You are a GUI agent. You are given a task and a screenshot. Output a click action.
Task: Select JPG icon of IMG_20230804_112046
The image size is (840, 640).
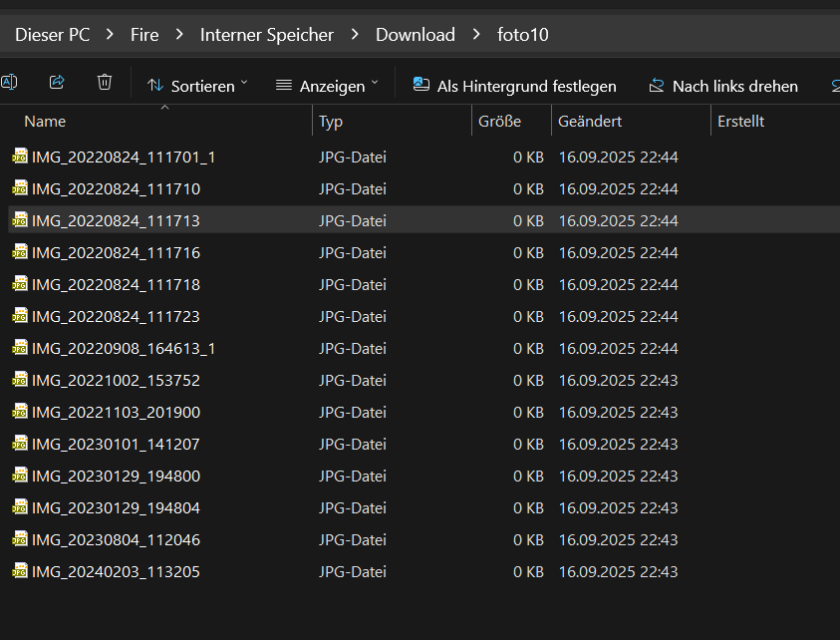click(20, 538)
